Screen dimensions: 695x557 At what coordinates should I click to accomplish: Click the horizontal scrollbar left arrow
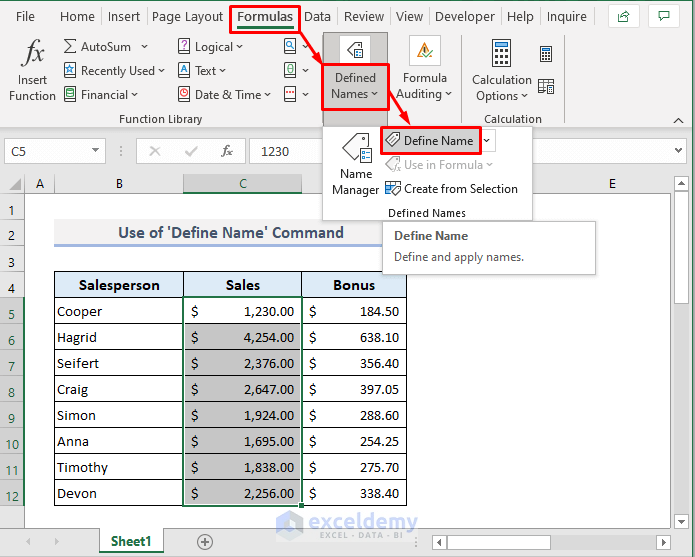point(439,542)
